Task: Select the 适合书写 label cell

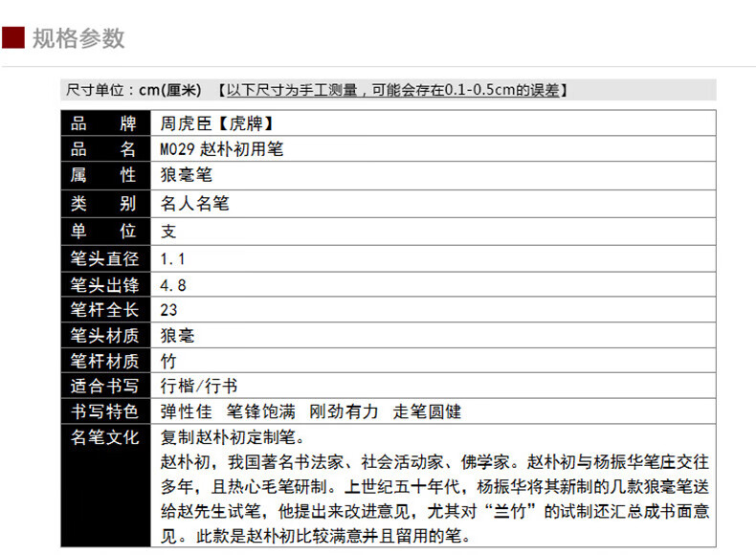Action: (x=105, y=386)
